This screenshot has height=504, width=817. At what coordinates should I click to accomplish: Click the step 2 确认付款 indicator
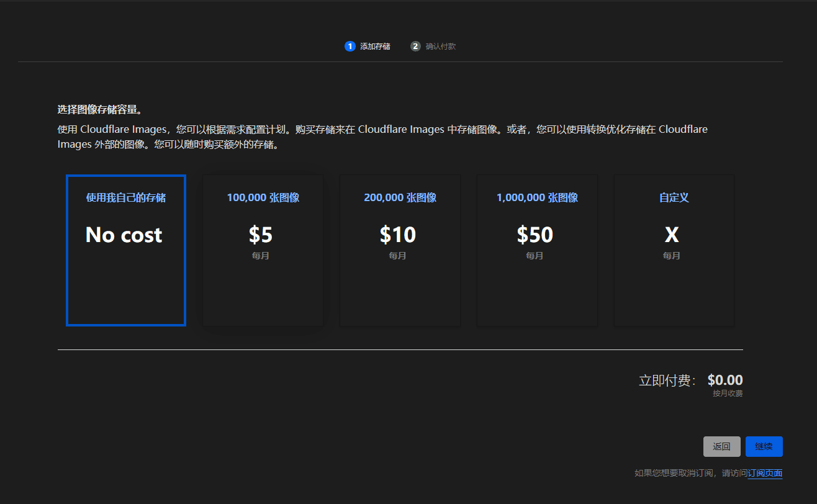coord(433,46)
